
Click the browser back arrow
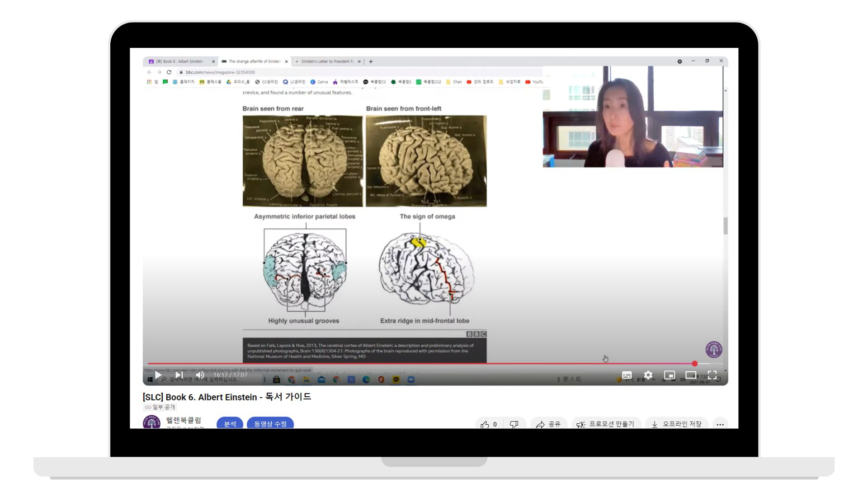(x=150, y=72)
